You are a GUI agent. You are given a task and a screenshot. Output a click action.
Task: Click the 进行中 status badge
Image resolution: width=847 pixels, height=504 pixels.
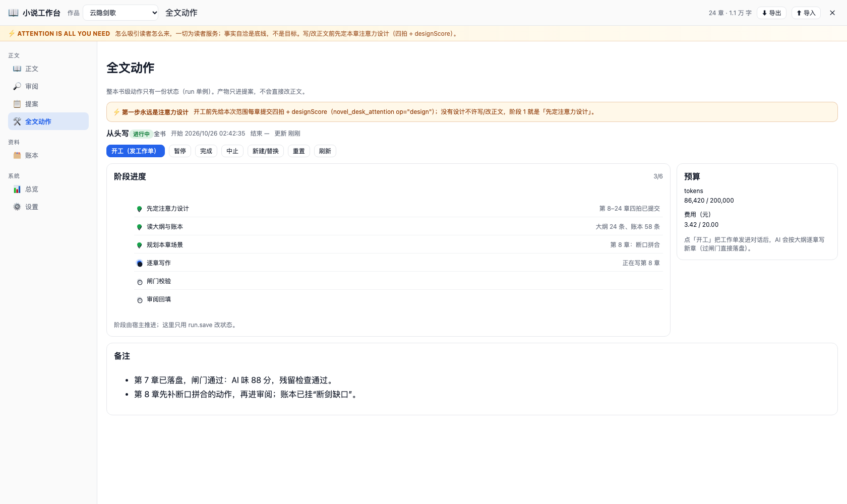141,134
